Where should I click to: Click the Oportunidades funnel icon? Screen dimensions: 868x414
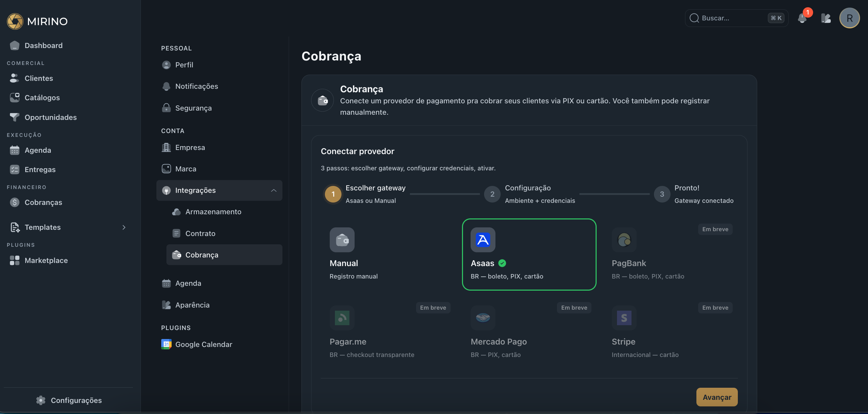click(x=15, y=117)
